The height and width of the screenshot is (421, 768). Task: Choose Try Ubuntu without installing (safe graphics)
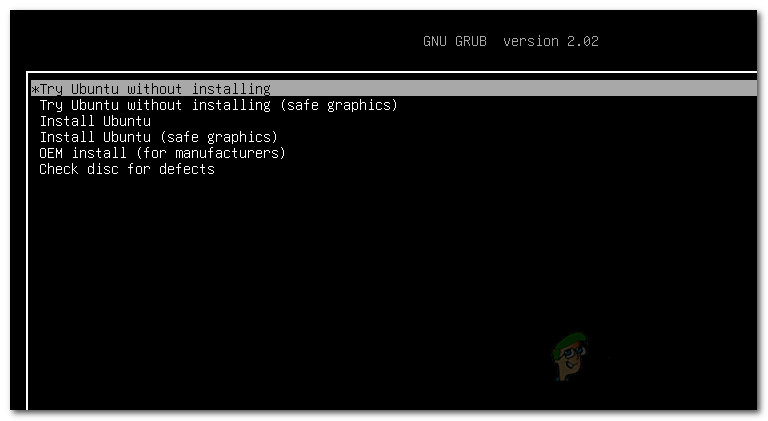pos(218,105)
